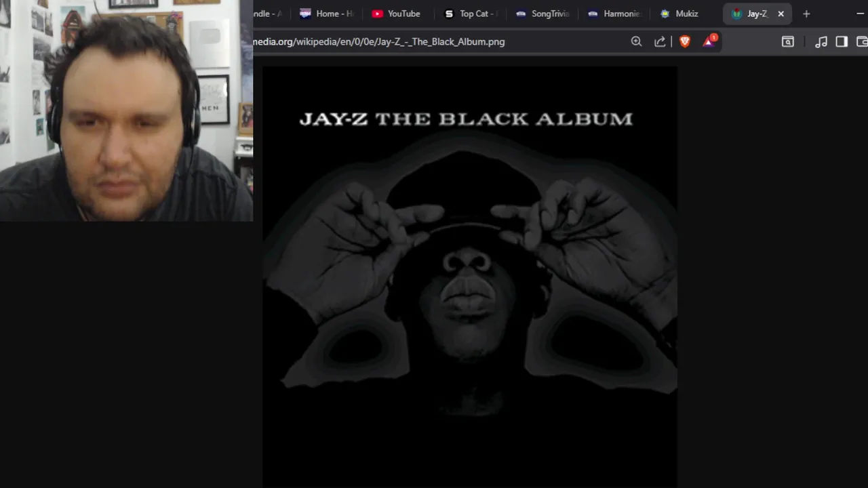The width and height of the screenshot is (868, 488).
Task: Switch to the YouTube tab
Action: [x=396, y=14]
